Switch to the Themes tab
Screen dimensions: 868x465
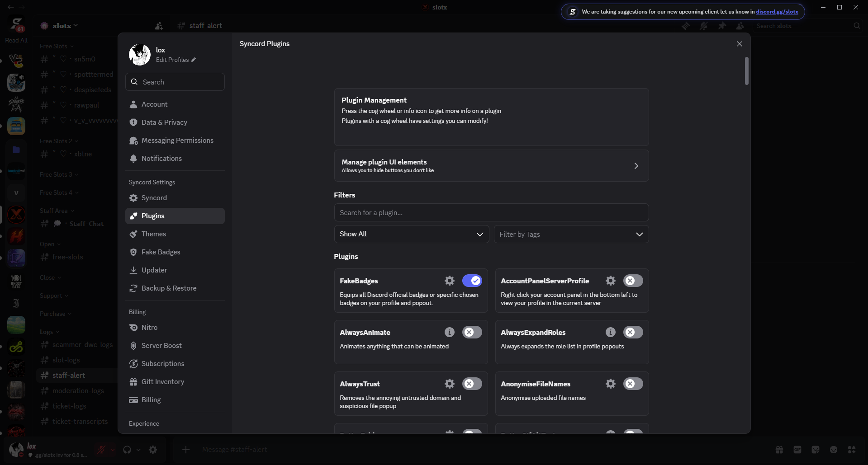[175, 234]
